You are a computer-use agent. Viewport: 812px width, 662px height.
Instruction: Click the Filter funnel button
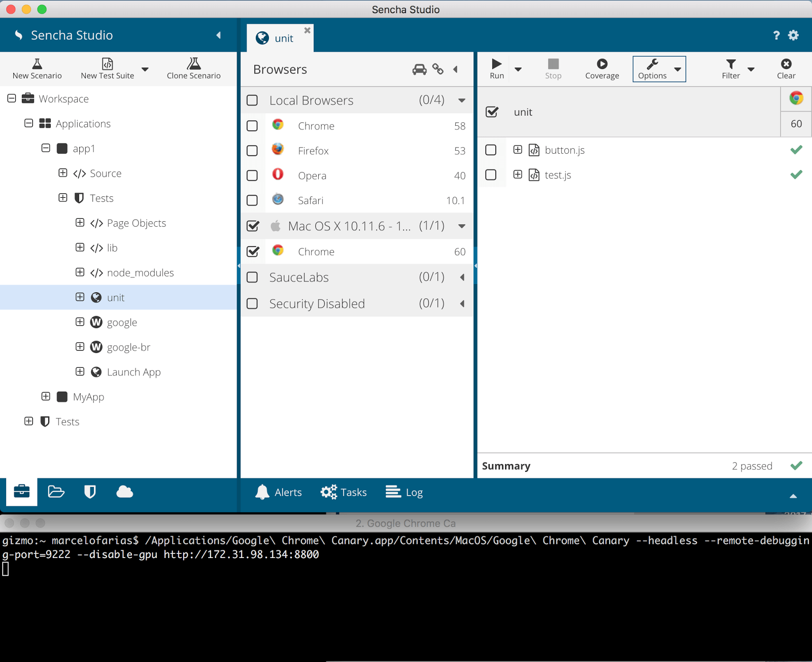pyautogui.click(x=731, y=69)
